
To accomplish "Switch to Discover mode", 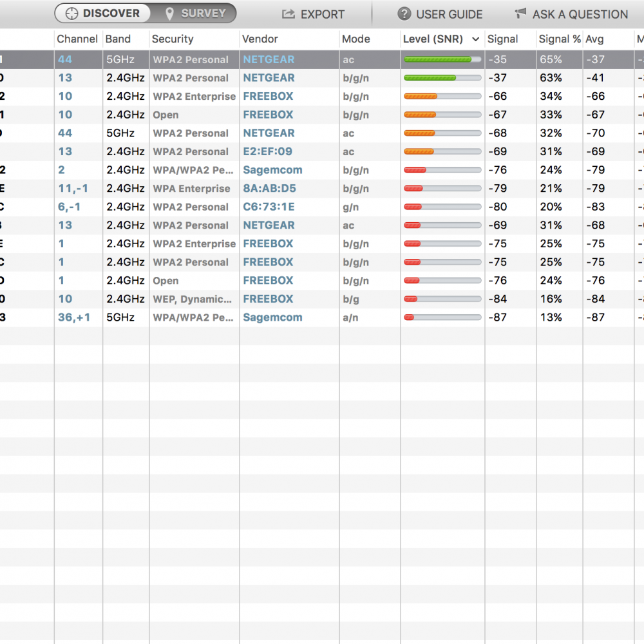I will [102, 13].
